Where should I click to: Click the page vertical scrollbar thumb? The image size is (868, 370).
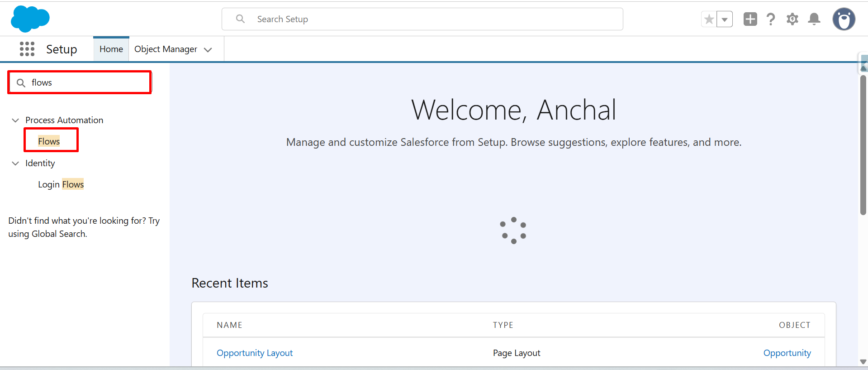click(863, 145)
